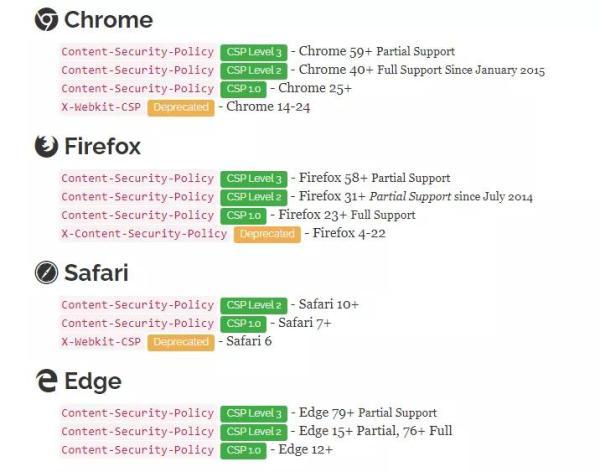Image resolution: width=600 pixels, height=472 pixels.
Task: Click the Safari section heading
Action: (x=96, y=273)
